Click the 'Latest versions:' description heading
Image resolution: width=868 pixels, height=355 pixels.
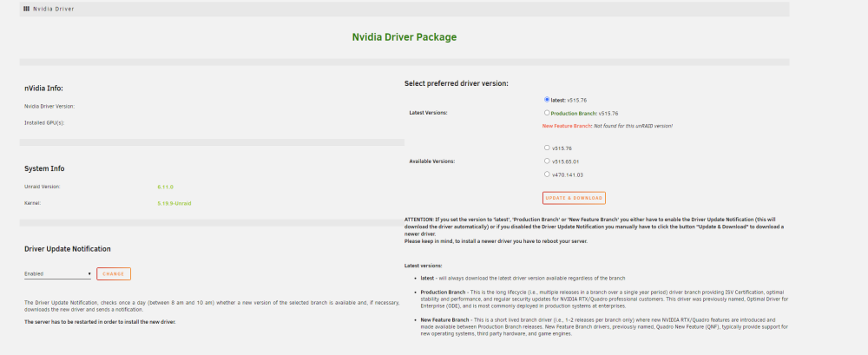(424, 266)
